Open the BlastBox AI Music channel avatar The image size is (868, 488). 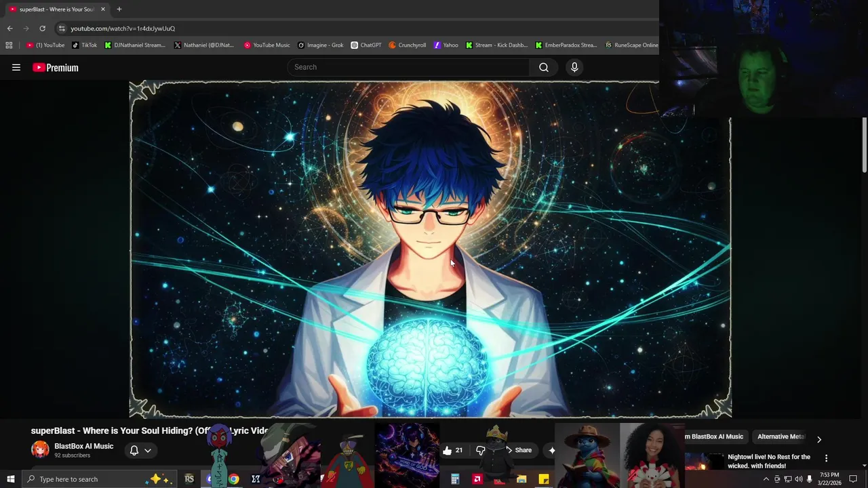point(40,450)
